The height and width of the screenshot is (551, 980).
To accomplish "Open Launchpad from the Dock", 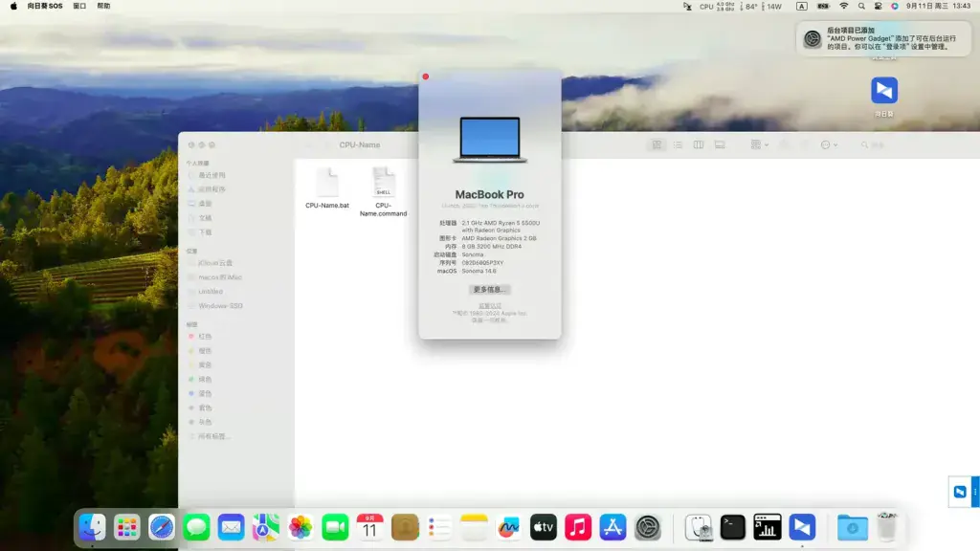I will 127,527.
